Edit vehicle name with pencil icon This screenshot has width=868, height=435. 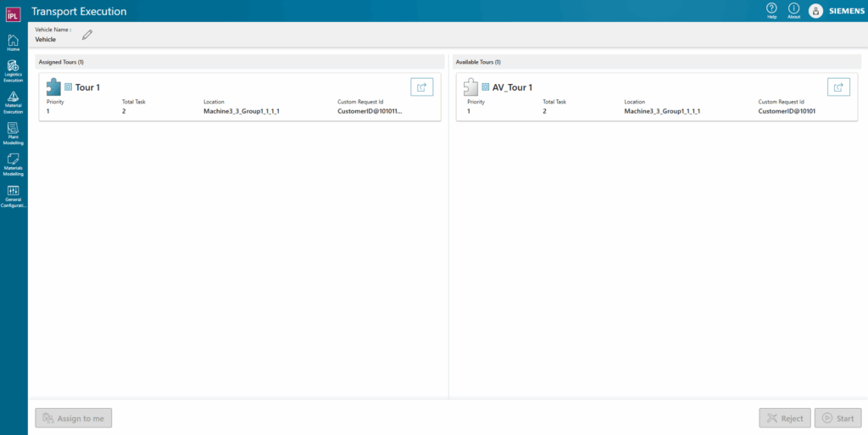(x=87, y=35)
